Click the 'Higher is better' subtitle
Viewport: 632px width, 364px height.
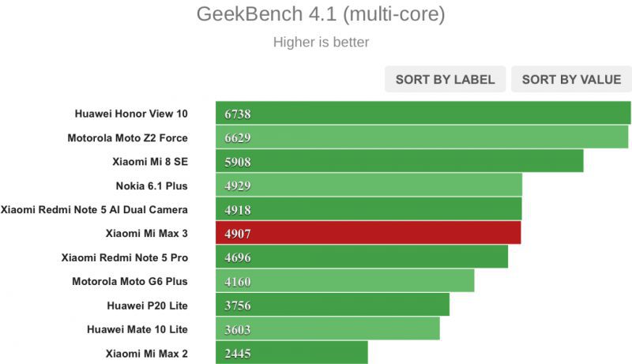pyautogui.click(x=321, y=42)
